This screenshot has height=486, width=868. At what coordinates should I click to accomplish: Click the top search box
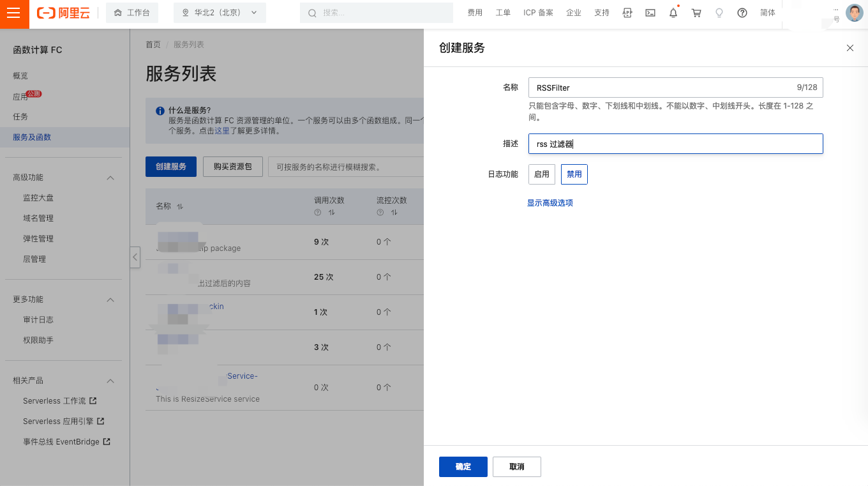[x=377, y=13]
